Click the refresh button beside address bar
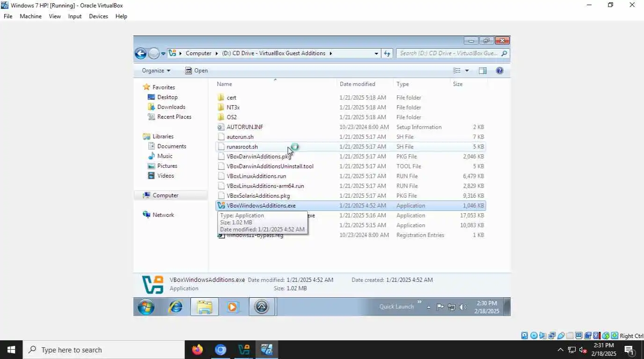Image resolution: width=644 pixels, height=359 pixels. (x=387, y=53)
